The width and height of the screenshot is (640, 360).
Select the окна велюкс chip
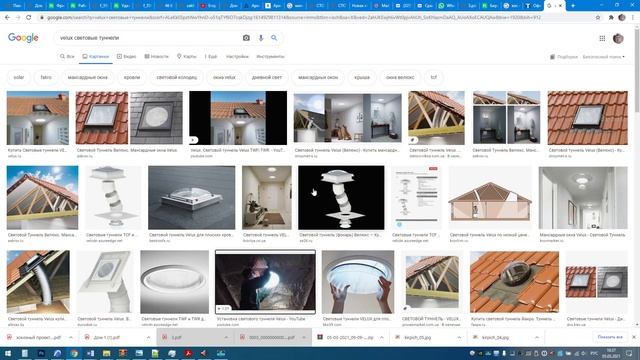400,77
